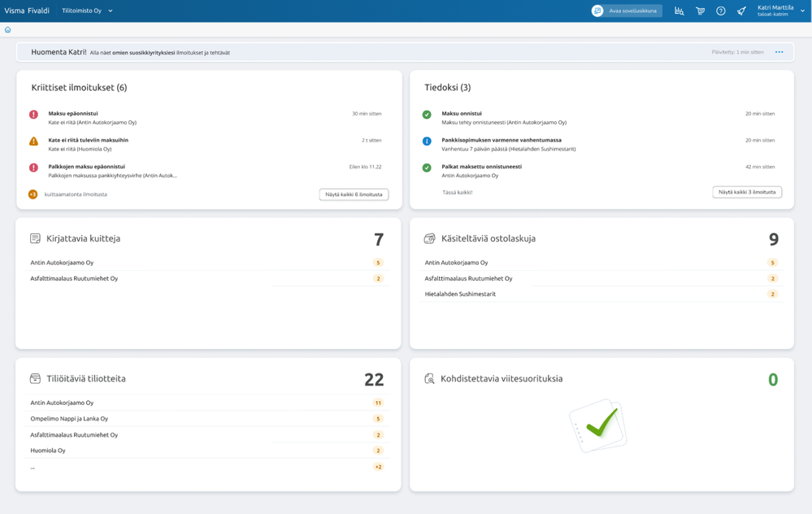Click the Kirjattavia kuitteja heading
Image resolution: width=812 pixels, height=514 pixels.
point(84,238)
